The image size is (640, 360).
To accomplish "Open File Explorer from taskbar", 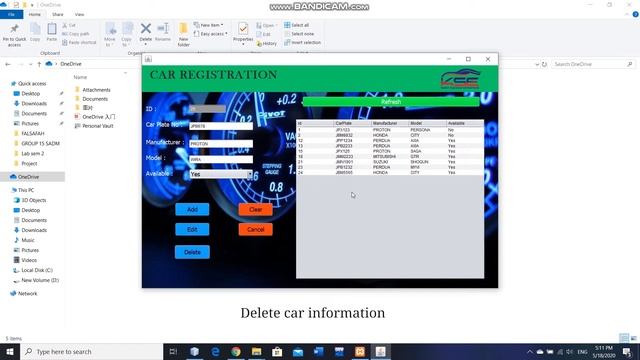I will tap(256, 351).
